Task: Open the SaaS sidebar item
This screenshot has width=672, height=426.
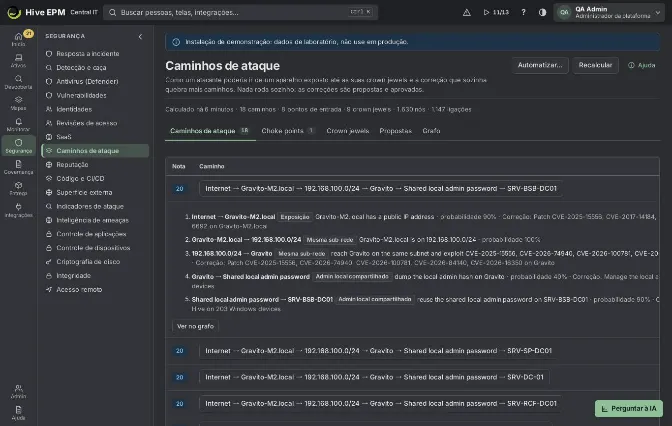Action: coord(95,137)
